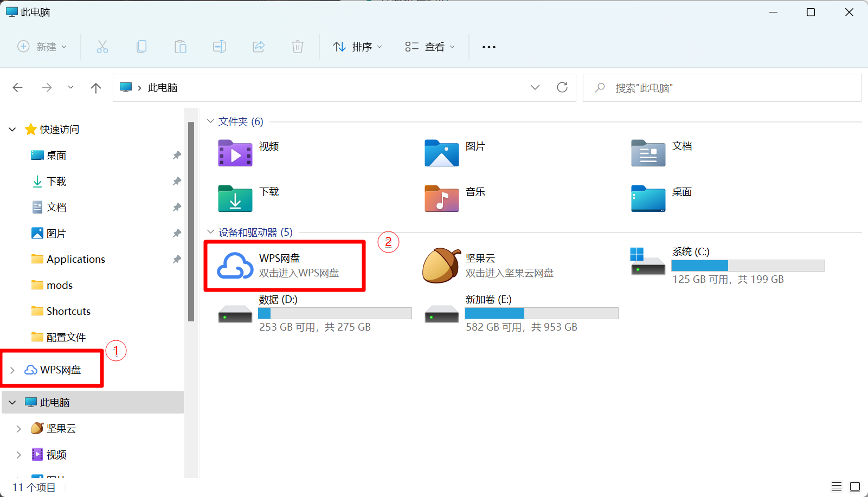Image resolution: width=868 pixels, height=497 pixels.
Task: Click the Refresh button beside address bar
Action: pos(562,87)
